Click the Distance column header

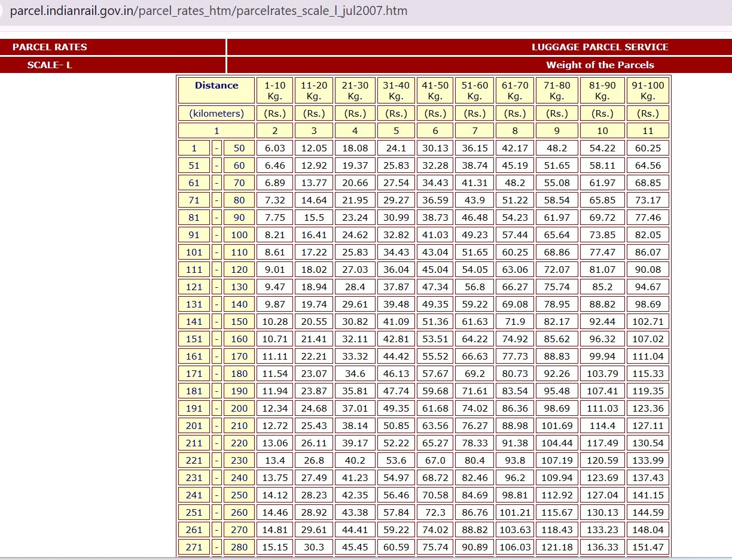[216, 90]
